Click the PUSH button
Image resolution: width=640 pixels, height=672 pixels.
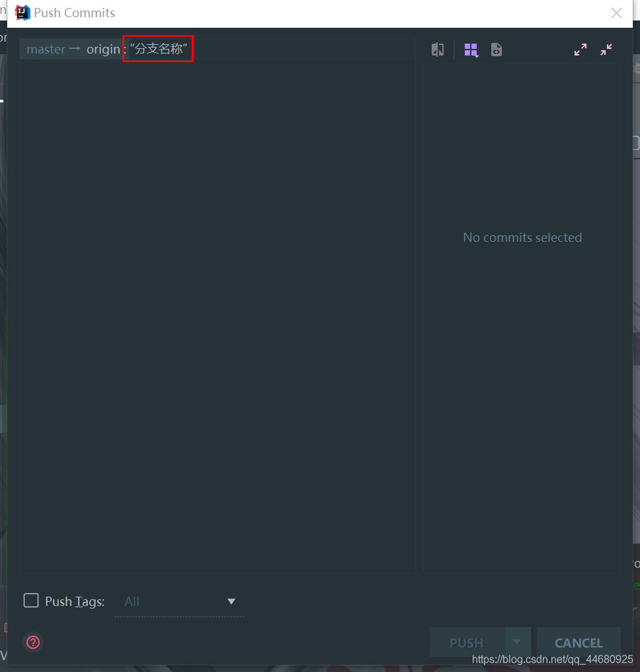467,642
